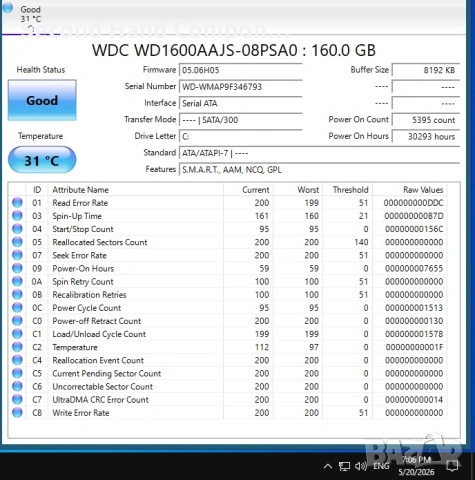Click the status icon for Current Pending Sector Count
The height and width of the screenshot is (480, 475).
pyautogui.click(x=17, y=373)
